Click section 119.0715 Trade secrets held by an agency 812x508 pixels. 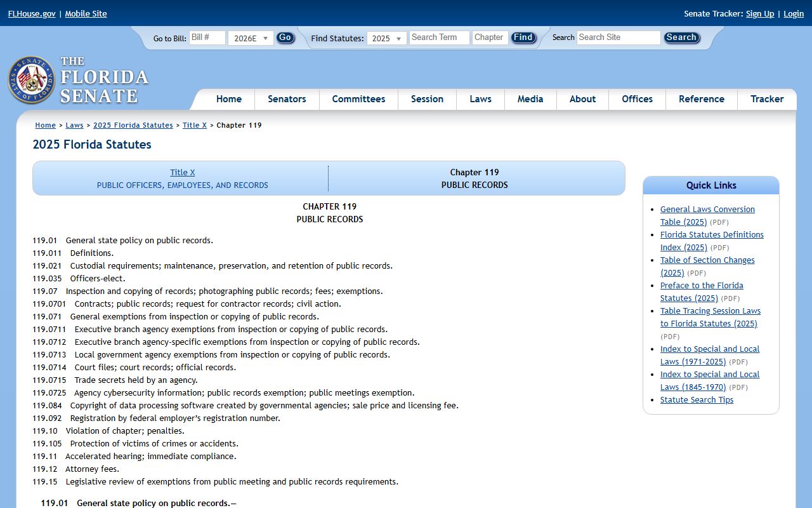pos(115,380)
